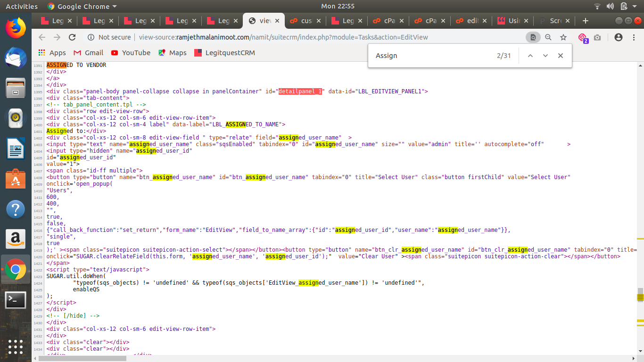Launch Thunderbird Mail from the dock
644x362 pixels.
16,58
